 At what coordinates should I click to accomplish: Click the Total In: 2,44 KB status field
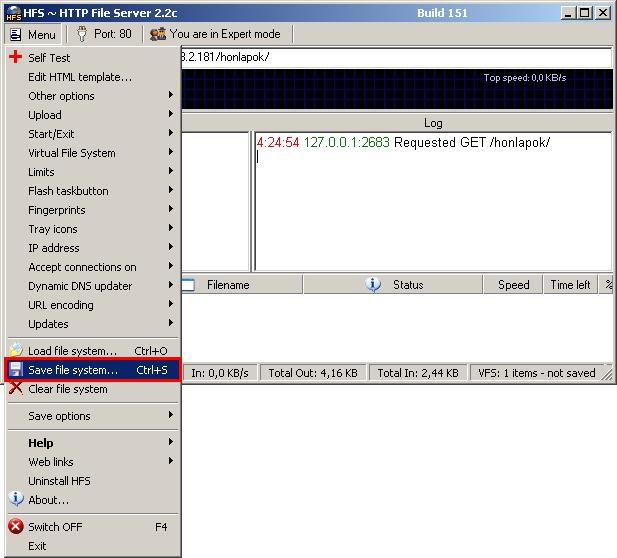[418, 373]
